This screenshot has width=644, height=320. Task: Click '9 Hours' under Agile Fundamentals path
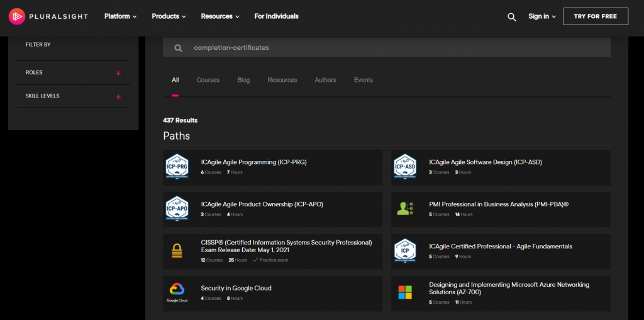coord(463,257)
